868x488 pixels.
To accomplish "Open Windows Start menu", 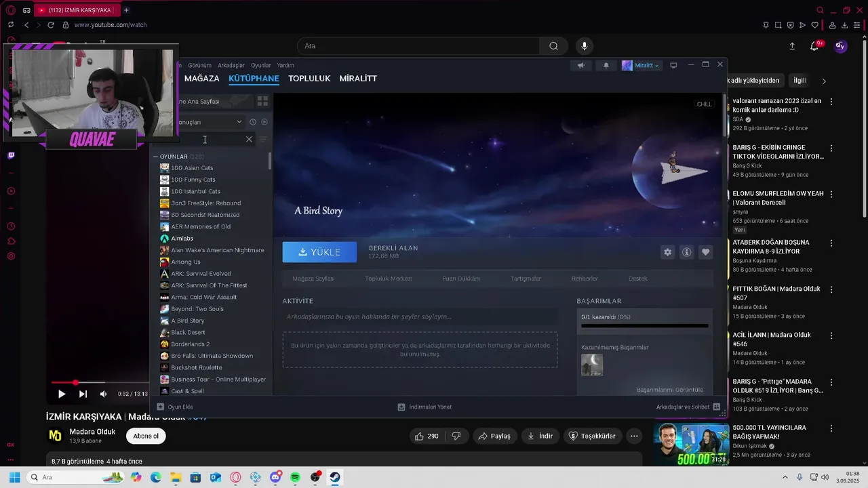I will 14,478.
